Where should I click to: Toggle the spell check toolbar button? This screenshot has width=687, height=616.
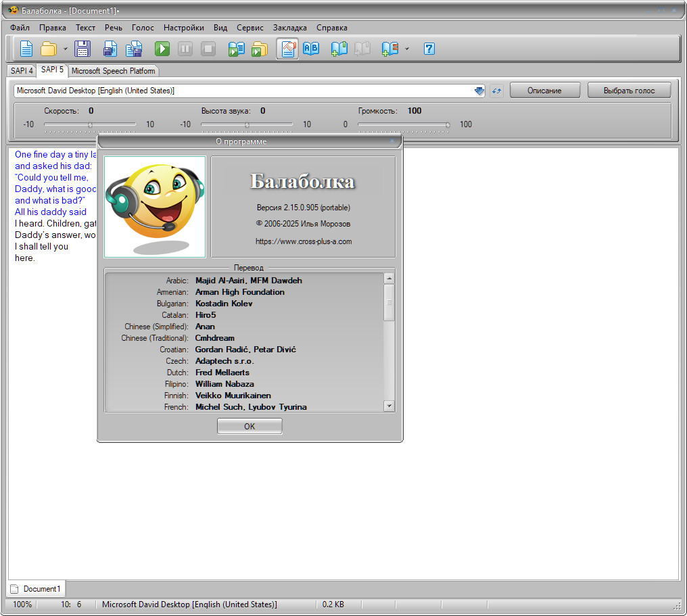[288, 49]
